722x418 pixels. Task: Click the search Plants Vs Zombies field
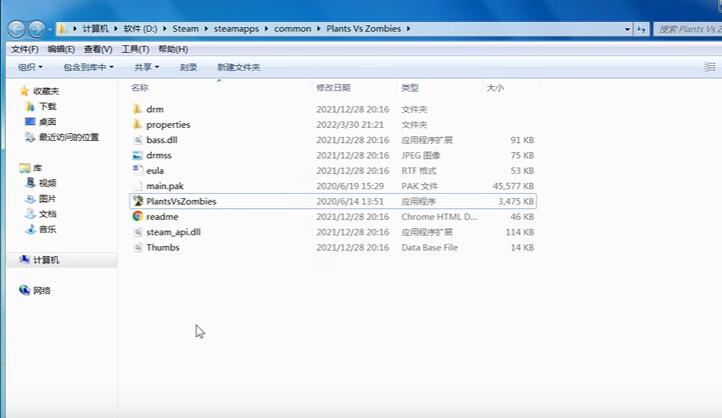click(688, 29)
